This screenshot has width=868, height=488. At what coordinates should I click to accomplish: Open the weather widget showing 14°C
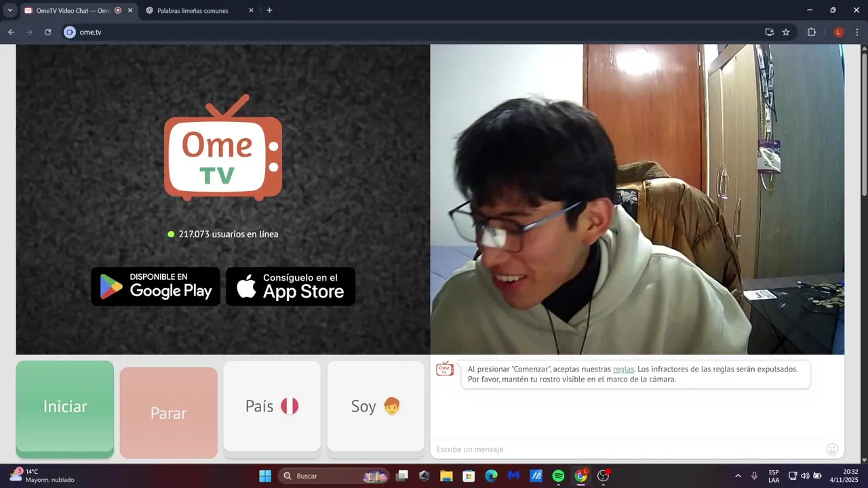(42, 476)
